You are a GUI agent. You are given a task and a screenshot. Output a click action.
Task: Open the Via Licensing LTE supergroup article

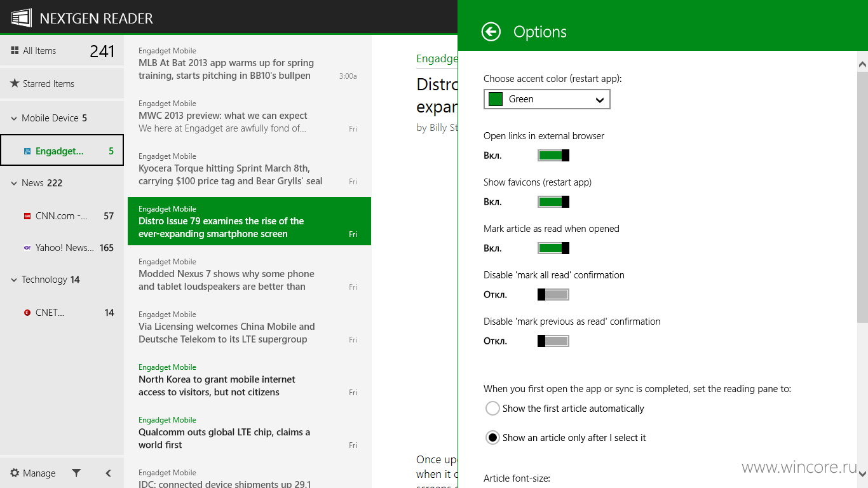pyautogui.click(x=249, y=327)
